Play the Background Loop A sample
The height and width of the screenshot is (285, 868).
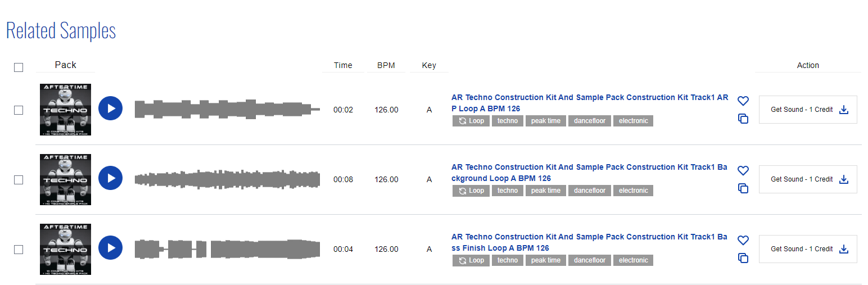pos(110,178)
